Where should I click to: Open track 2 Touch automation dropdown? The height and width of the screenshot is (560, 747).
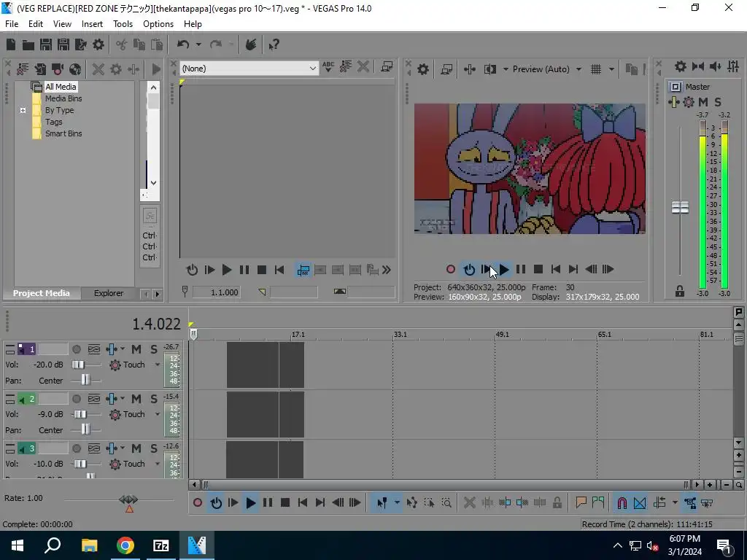click(158, 414)
